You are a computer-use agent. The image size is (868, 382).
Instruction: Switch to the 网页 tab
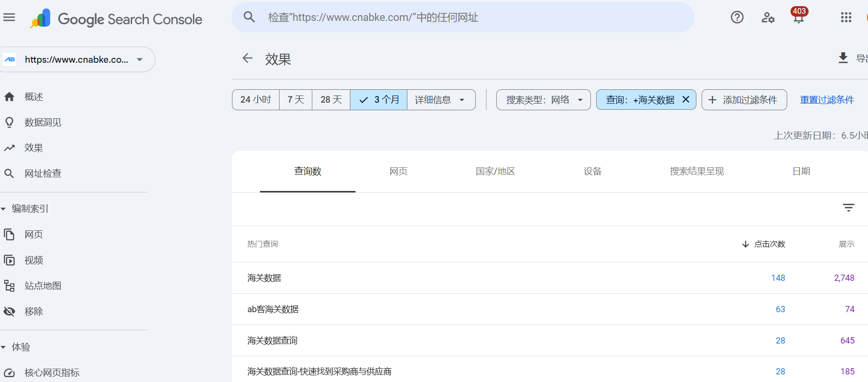pos(398,172)
